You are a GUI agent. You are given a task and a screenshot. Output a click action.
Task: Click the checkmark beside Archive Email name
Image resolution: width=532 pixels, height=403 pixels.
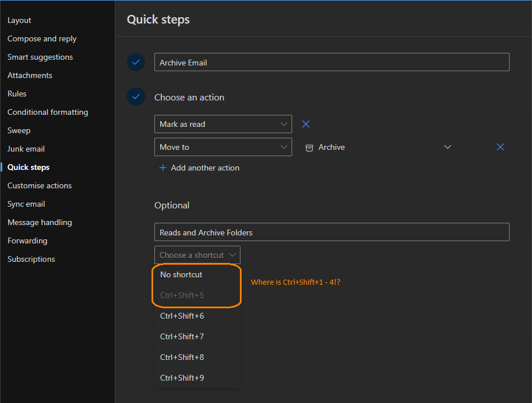136,62
